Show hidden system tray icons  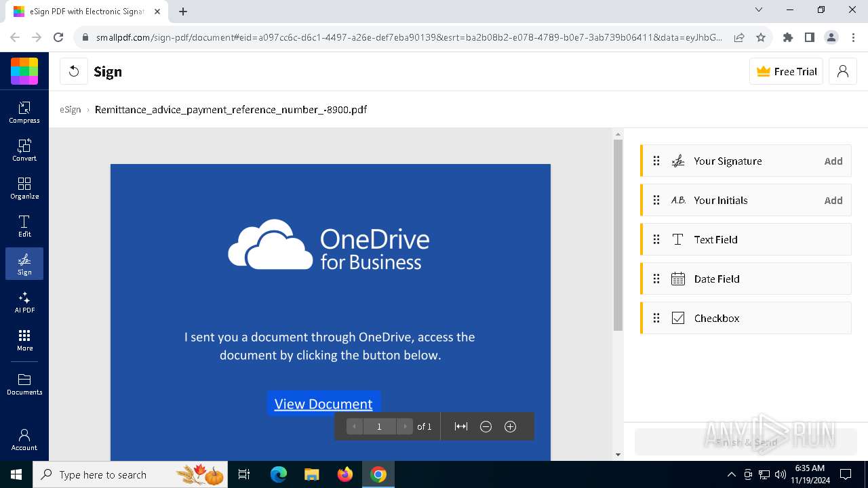(x=731, y=474)
